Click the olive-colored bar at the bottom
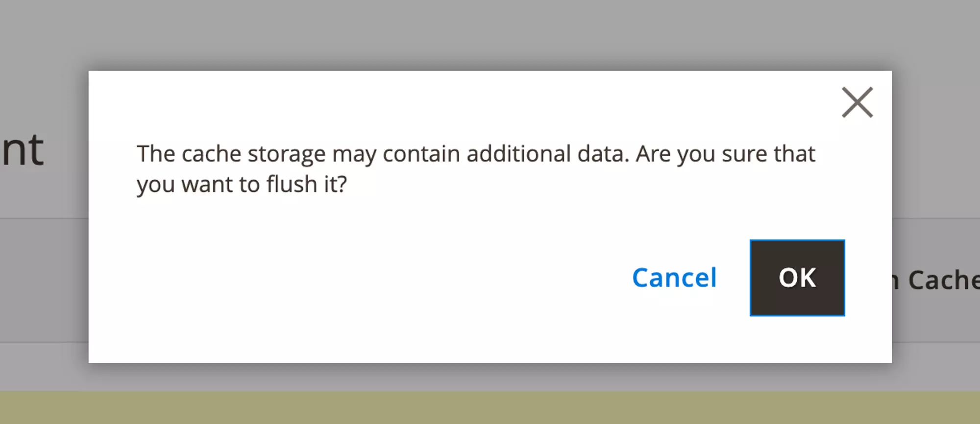 490,407
